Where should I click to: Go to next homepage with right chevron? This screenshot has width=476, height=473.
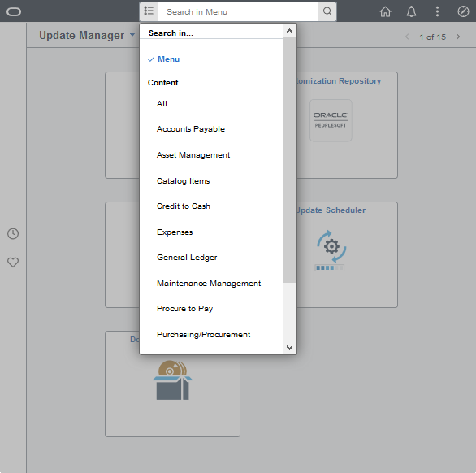click(458, 37)
